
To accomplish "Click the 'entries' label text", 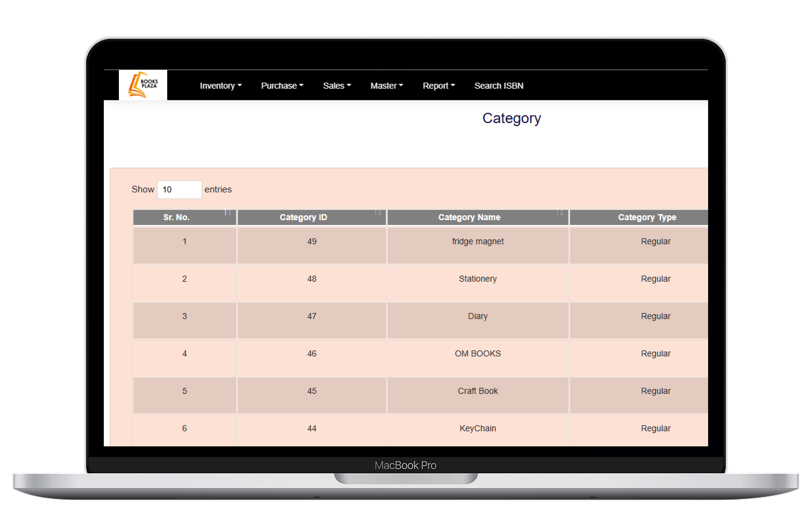I will [218, 189].
